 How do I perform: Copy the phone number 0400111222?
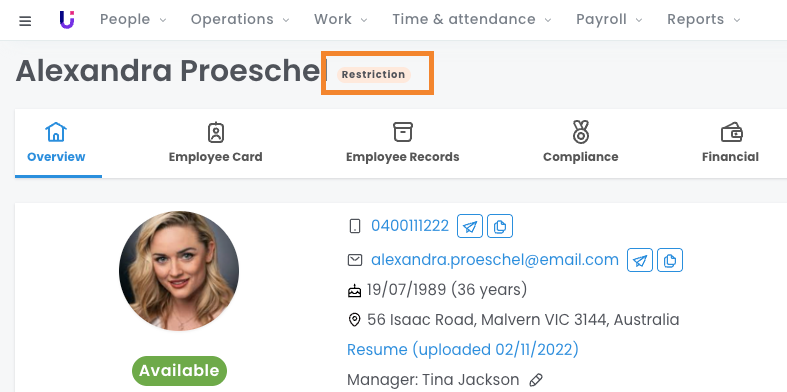[x=500, y=226]
